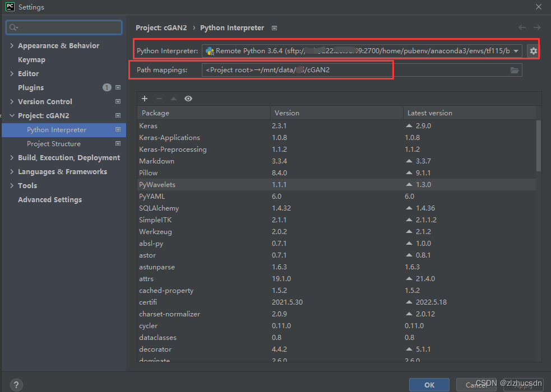Image resolution: width=551 pixels, height=392 pixels.
Task: Expand the Version Control section
Action: pyautogui.click(x=12, y=102)
